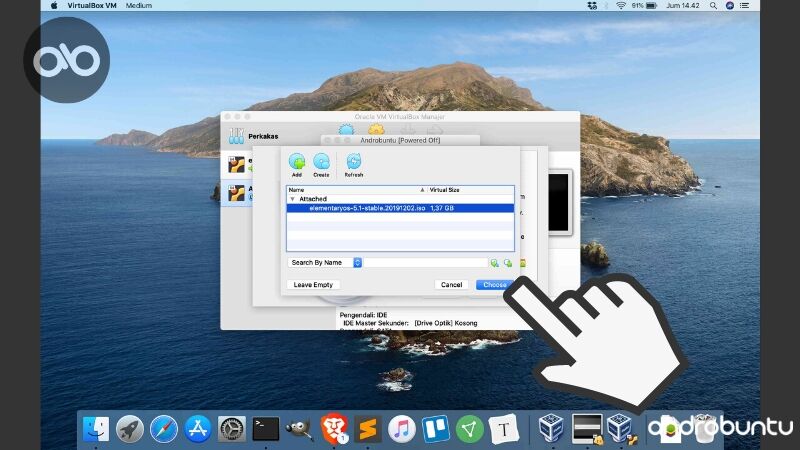
Task: Open Finder from the Dock
Action: tap(96, 429)
